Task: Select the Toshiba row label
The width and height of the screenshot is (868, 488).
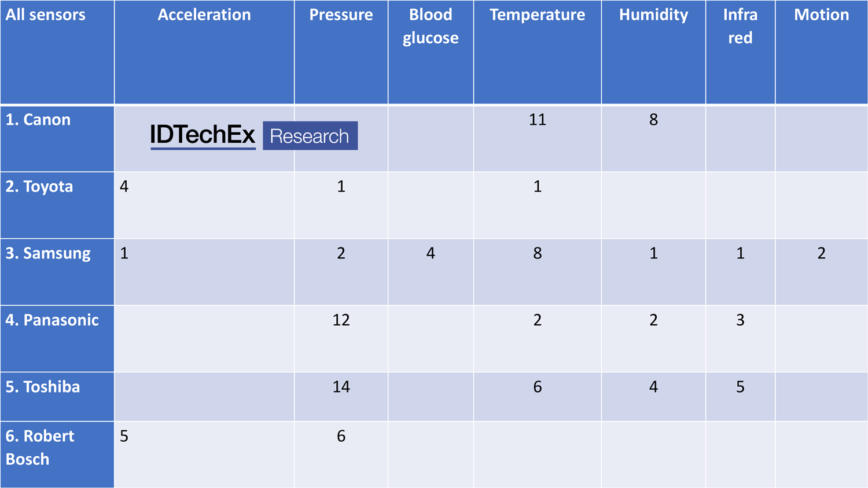Action: [x=43, y=387]
